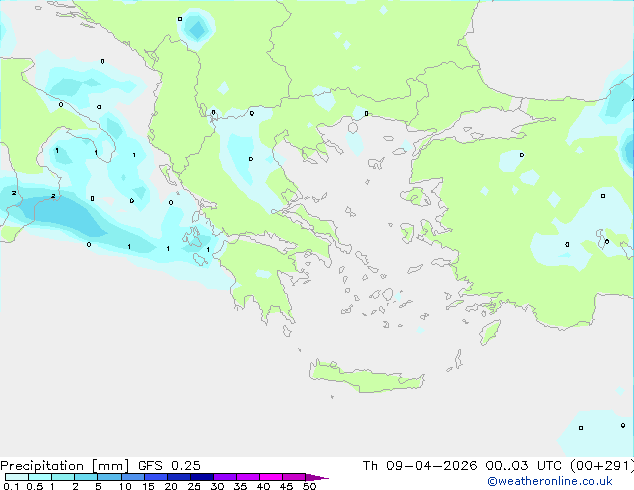This screenshot has height=490, width=634.
Task: Pick the 40–45 mm legend swatch
Action: (x=271, y=477)
